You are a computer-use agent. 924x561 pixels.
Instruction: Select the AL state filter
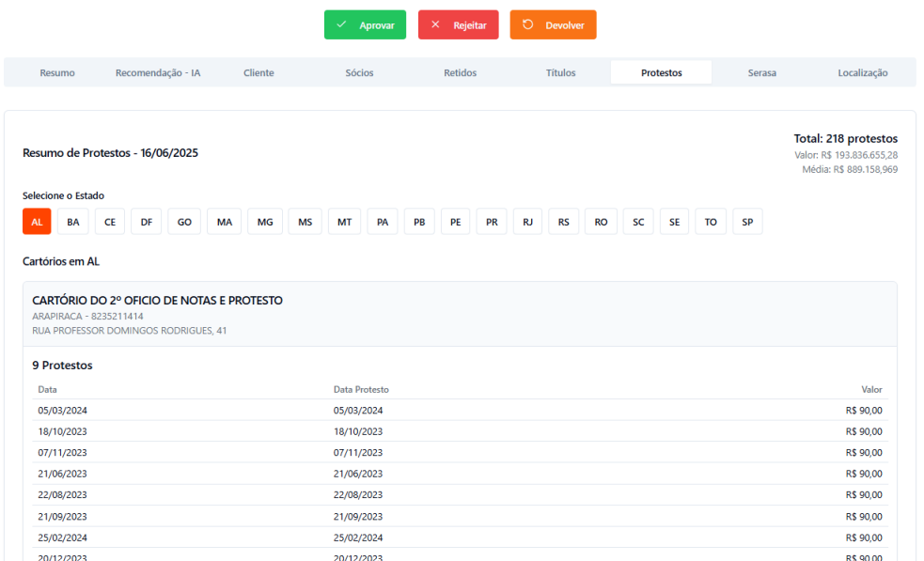point(37,222)
